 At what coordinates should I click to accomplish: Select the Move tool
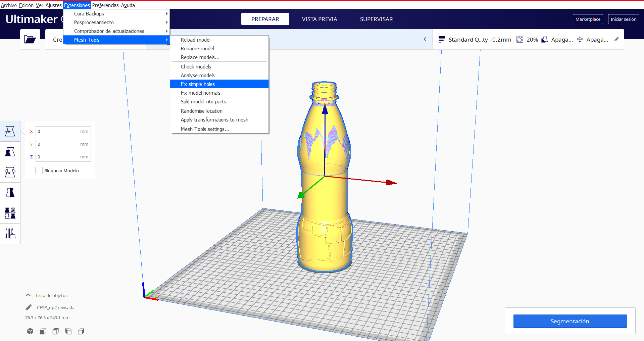click(10, 131)
